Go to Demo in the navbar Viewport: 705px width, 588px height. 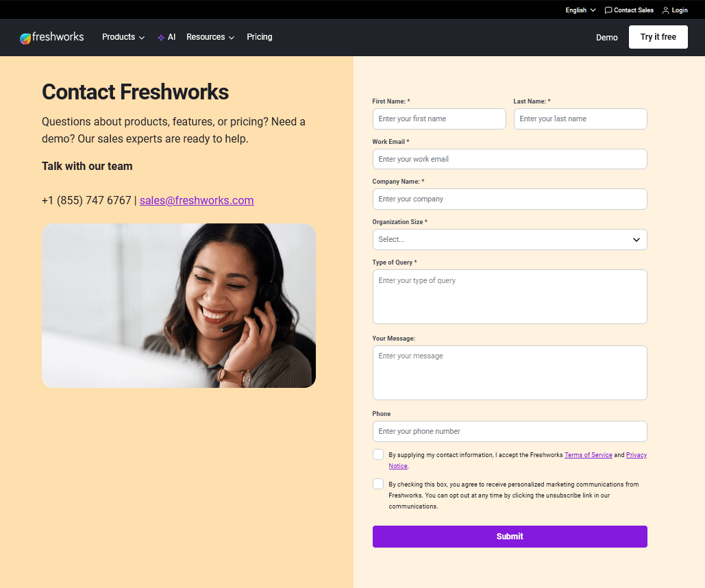coord(606,37)
